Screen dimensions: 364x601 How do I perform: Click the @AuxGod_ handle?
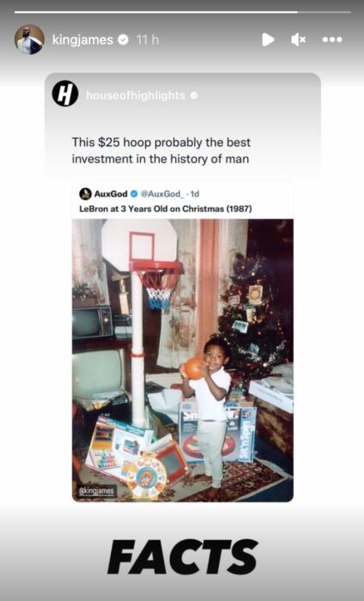(x=161, y=194)
